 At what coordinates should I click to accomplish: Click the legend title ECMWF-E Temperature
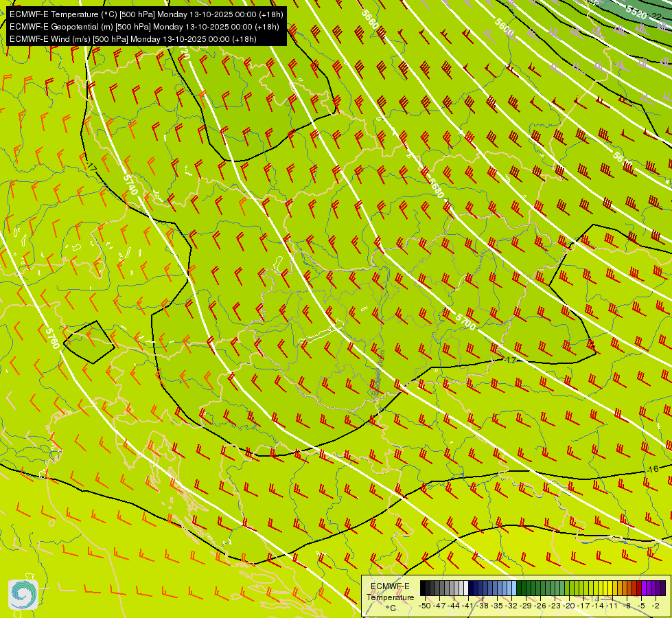click(x=390, y=592)
